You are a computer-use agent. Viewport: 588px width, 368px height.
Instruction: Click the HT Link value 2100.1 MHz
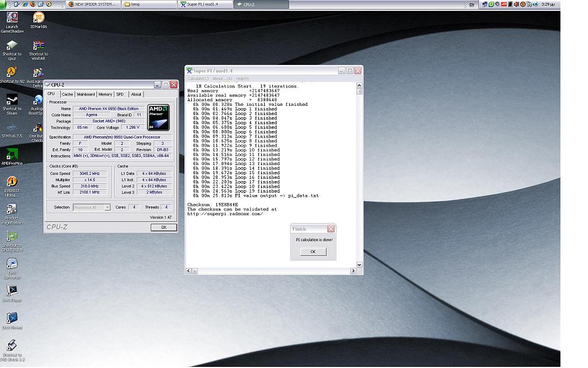tap(89, 192)
